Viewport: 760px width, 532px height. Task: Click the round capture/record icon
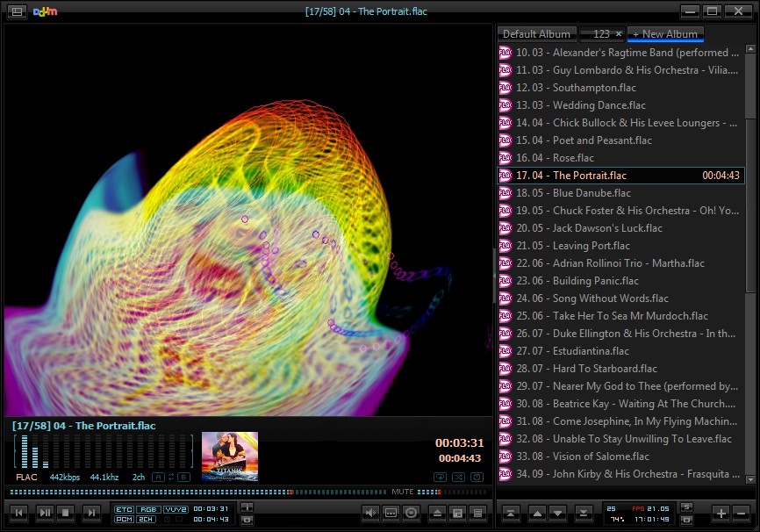411,513
